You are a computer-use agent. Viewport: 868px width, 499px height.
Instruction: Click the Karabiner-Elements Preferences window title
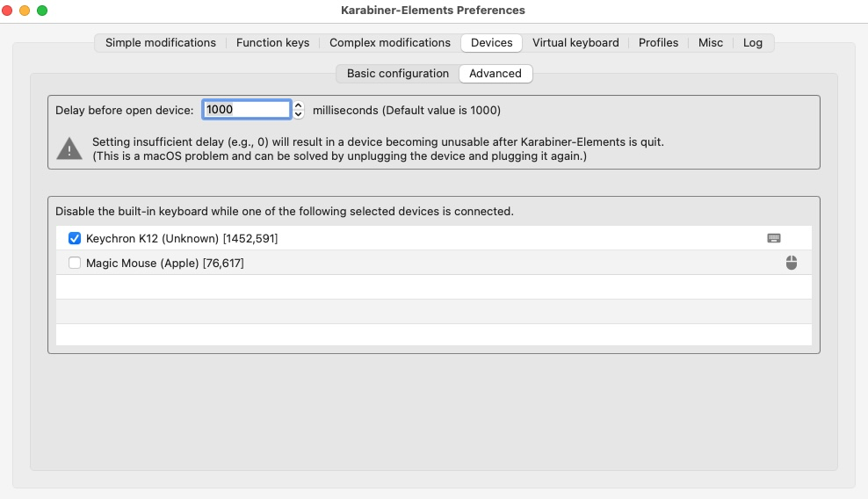point(433,11)
